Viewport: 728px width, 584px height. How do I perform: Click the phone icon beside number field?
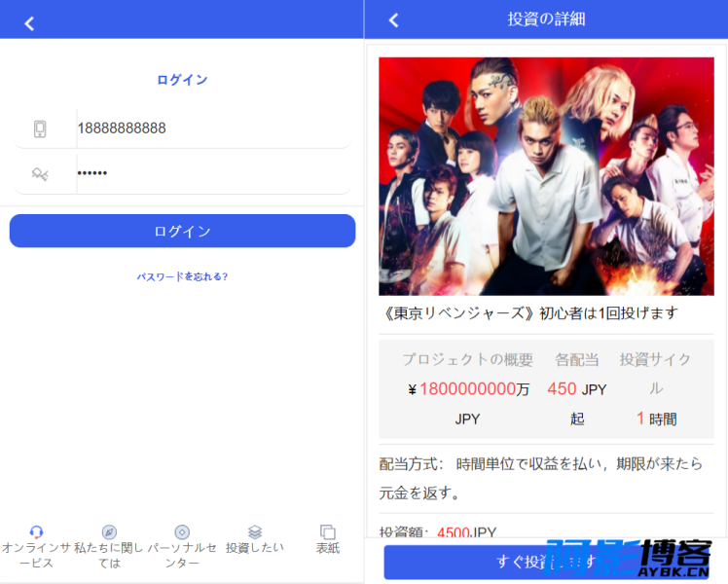coord(40,128)
